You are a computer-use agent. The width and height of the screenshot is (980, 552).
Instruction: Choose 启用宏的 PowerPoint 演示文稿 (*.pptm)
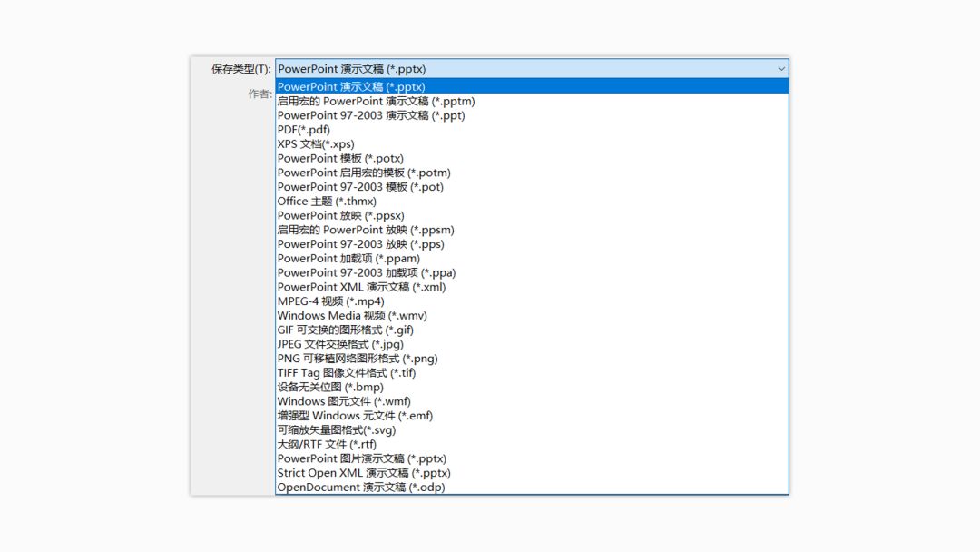coord(532,102)
